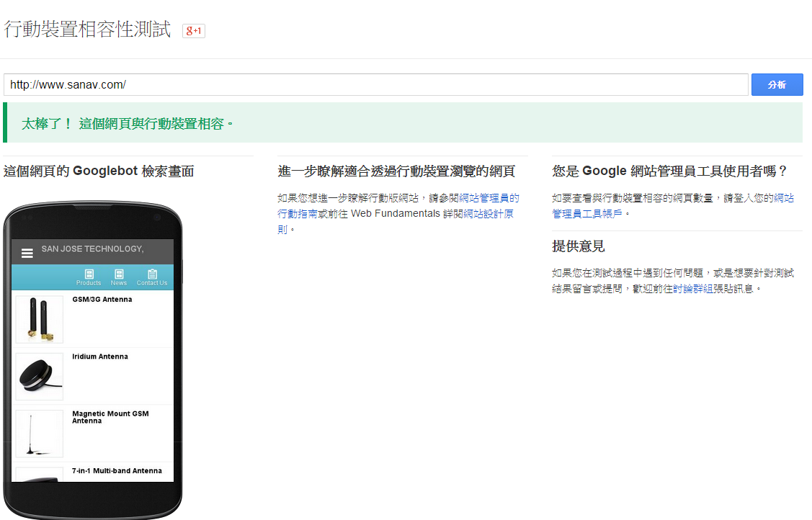The width and height of the screenshot is (812, 520).
Task: Tap the Contact Us clipboard icon
Action: pyautogui.click(x=152, y=274)
